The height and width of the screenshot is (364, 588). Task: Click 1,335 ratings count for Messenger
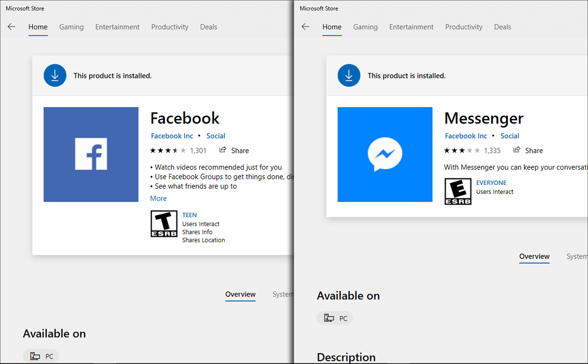pos(492,150)
